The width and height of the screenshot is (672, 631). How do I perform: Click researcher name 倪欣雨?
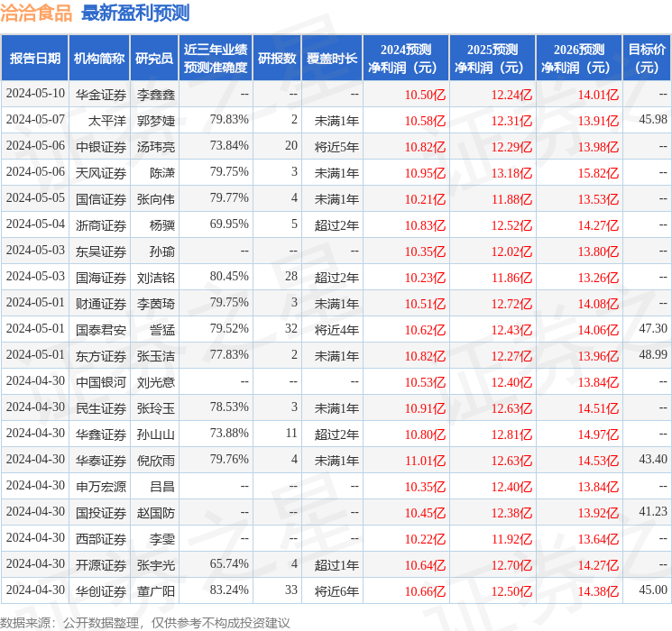[155, 461]
